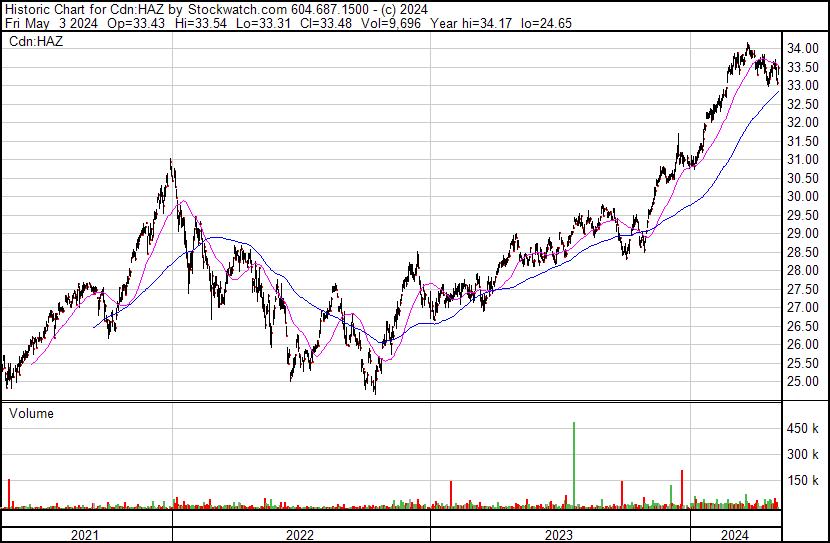Select the 2021 year label on the timeline
Viewport: 830px width, 543px height.
(85, 535)
